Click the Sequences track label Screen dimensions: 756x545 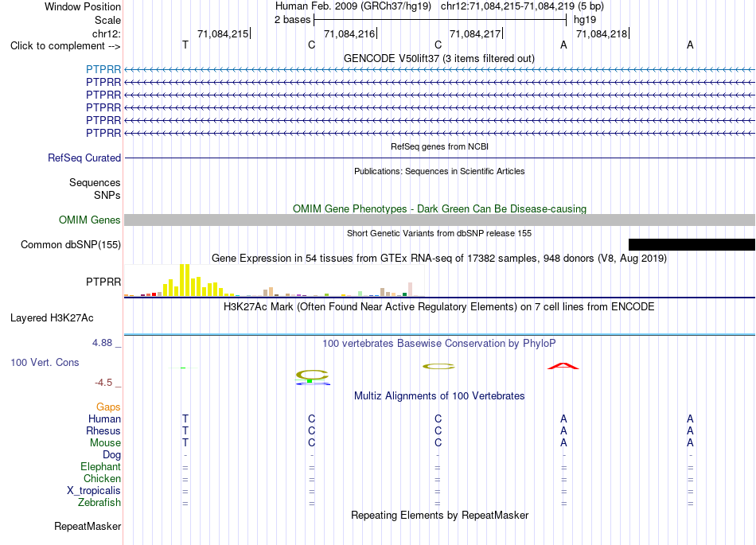tap(95, 183)
